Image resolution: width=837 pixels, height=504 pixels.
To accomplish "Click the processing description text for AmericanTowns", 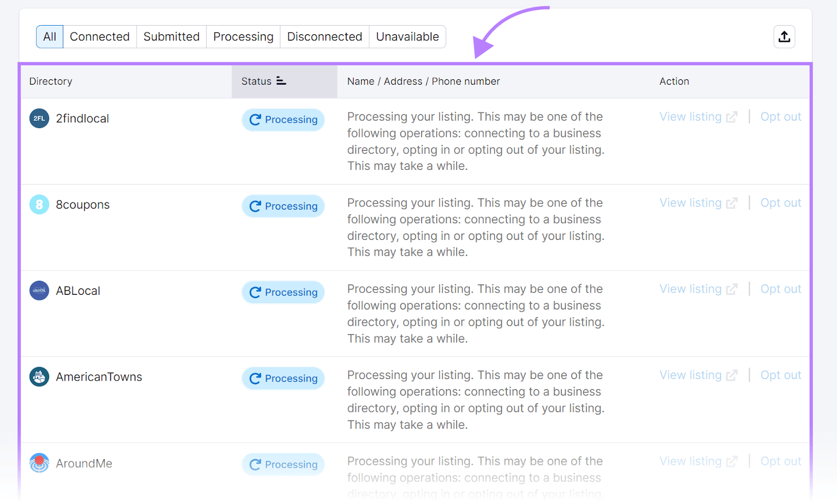I will 476,400.
